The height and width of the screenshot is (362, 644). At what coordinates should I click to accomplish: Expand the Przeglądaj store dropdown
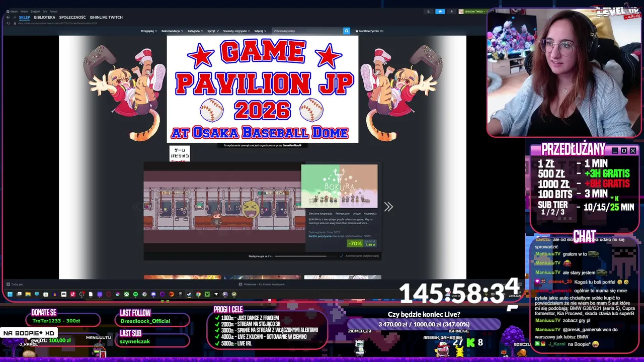(x=149, y=31)
